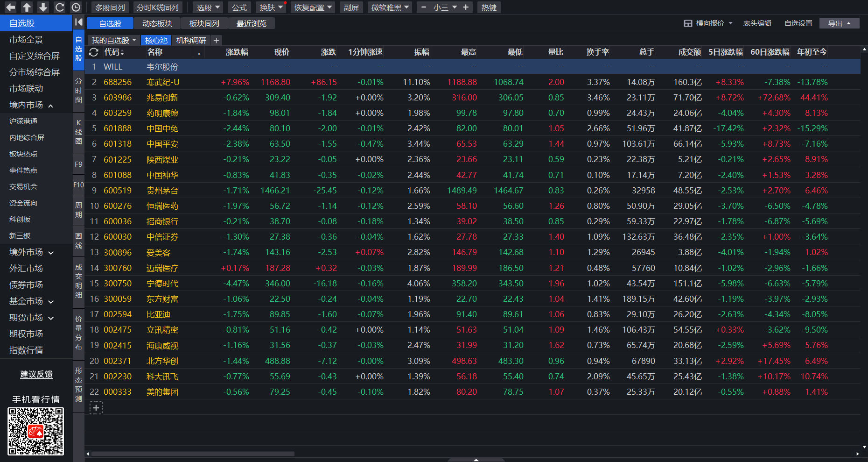868x462 pixels.
Task: Open the 我的自选股 group dropdown
Action: coord(113,41)
